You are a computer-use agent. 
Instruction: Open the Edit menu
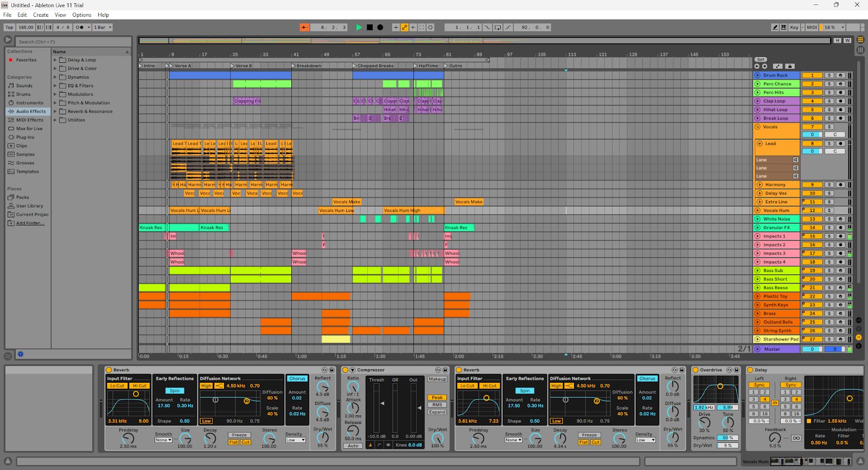22,15
